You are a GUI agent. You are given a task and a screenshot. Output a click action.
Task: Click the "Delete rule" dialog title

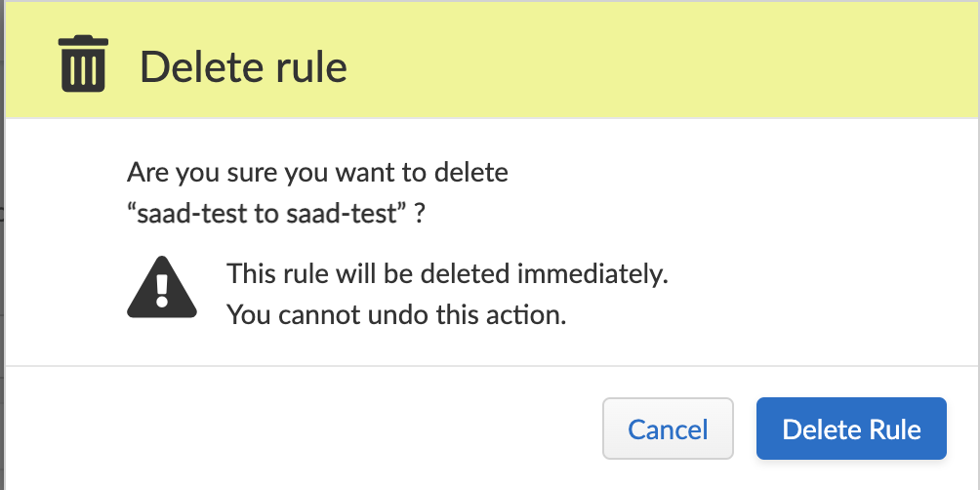(243, 67)
